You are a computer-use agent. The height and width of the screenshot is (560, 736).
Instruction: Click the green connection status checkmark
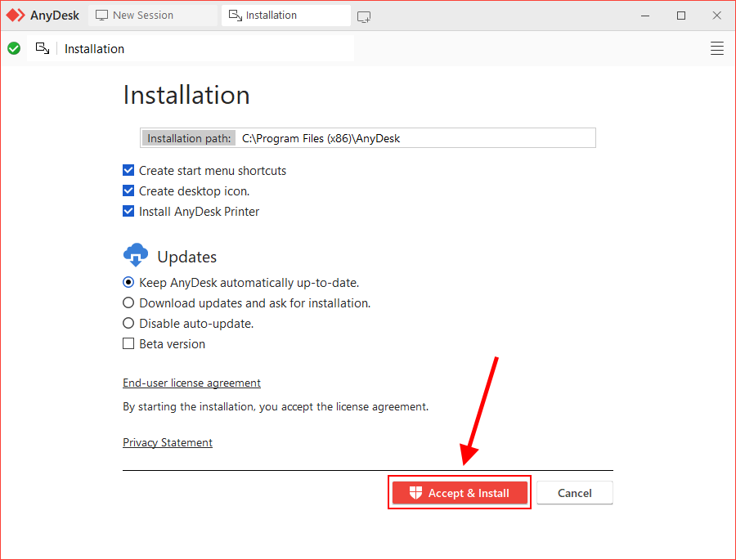click(14, 48)
